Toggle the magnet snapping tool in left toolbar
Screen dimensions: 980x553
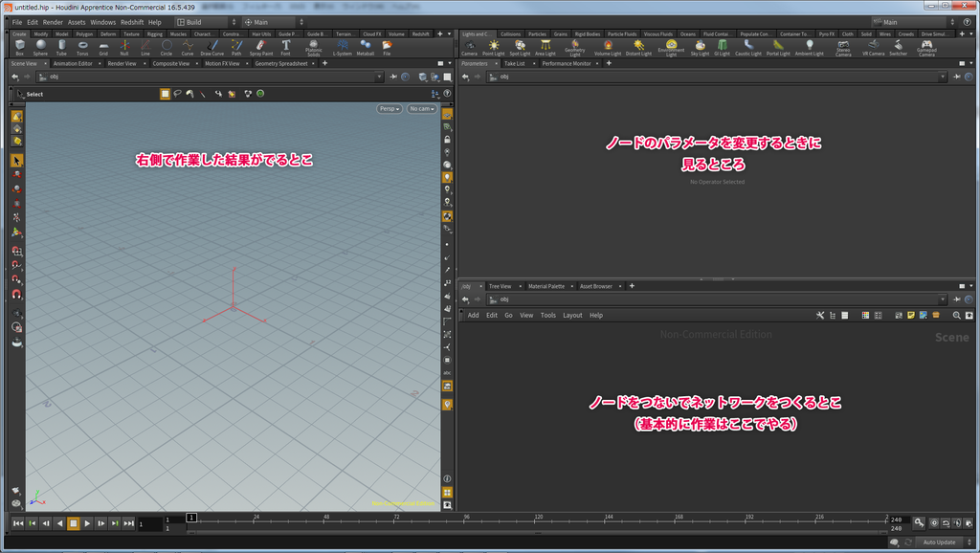[17, 294]
